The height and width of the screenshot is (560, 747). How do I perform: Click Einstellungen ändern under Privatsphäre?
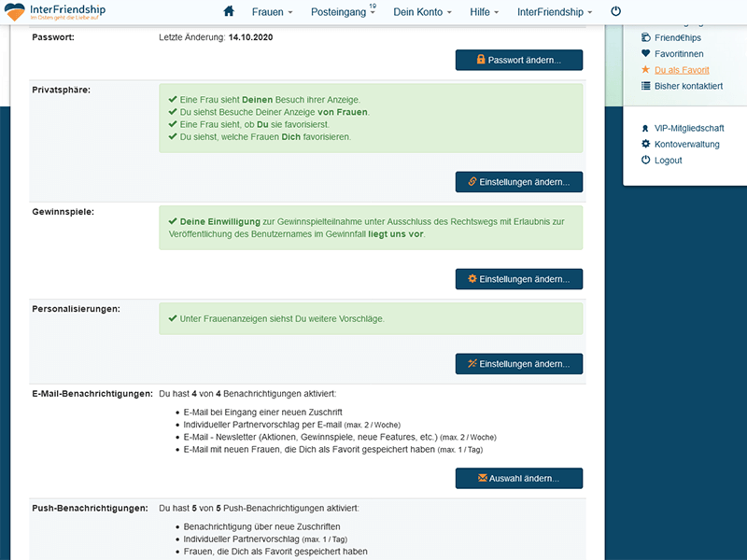coord(519,182)
